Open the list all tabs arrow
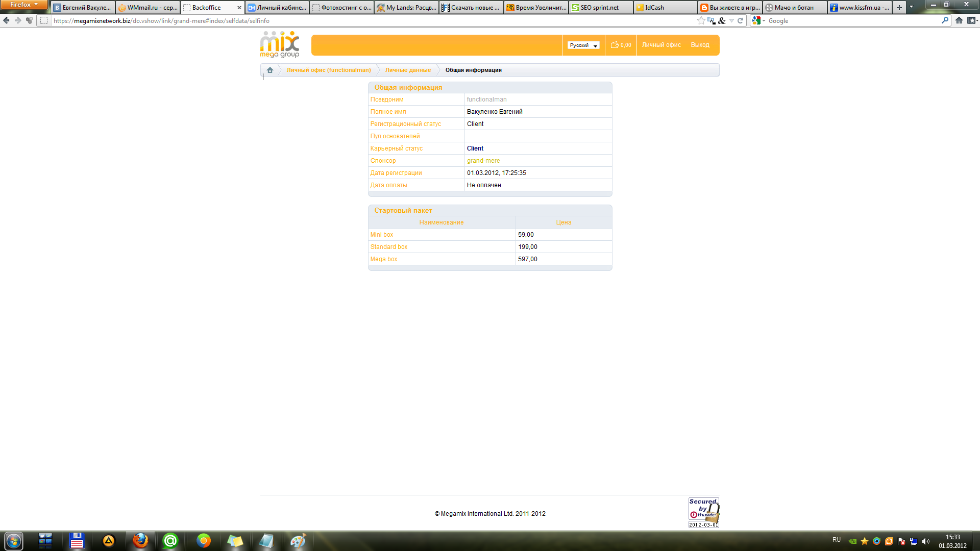This screenshot has width=980, height=551. pyautogui.click(x=911, y=7)
